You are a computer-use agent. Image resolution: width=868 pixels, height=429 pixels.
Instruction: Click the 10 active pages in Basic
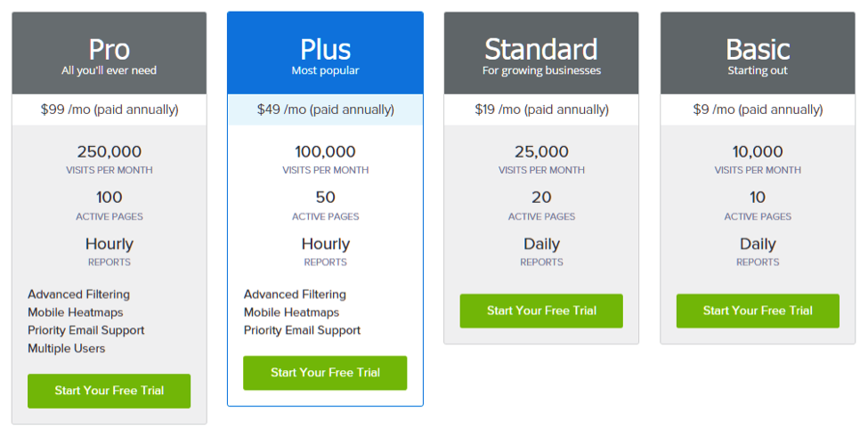tap(758, 198)
